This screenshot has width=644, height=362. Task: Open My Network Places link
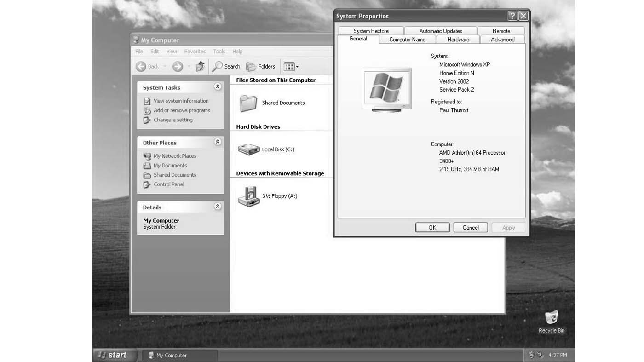point(175,156)
